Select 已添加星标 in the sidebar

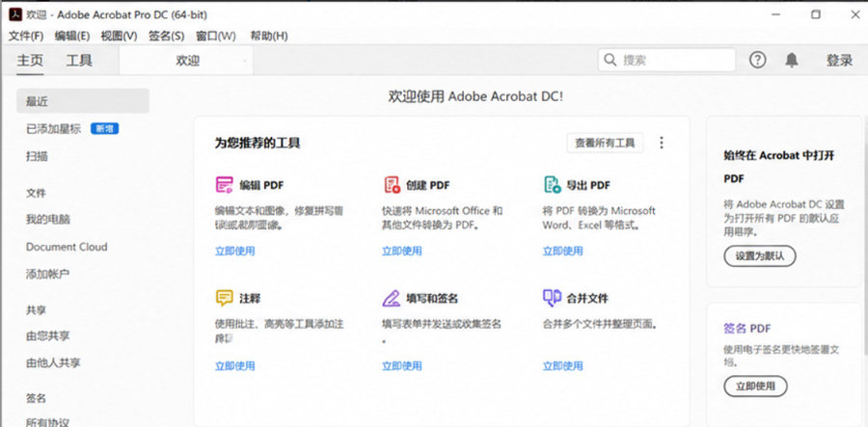[x=54, y=129]
